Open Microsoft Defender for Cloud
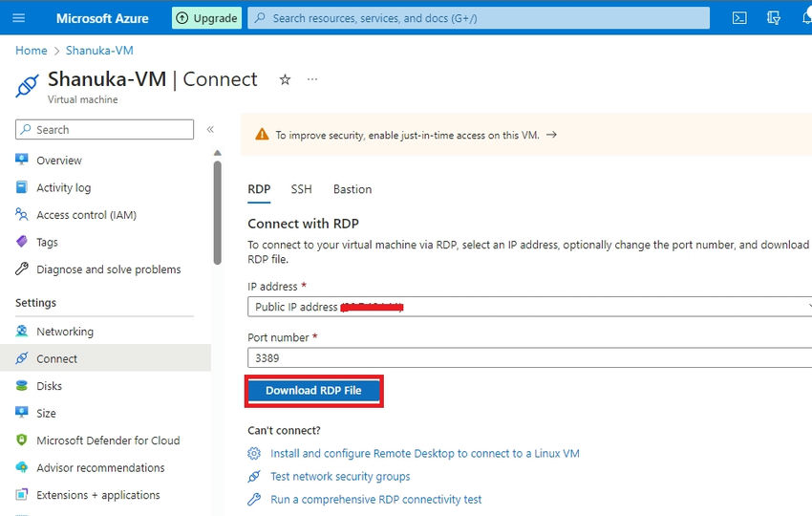Image resolution: width=812 pixels, height=516 pixels. (x=108, y=441)
